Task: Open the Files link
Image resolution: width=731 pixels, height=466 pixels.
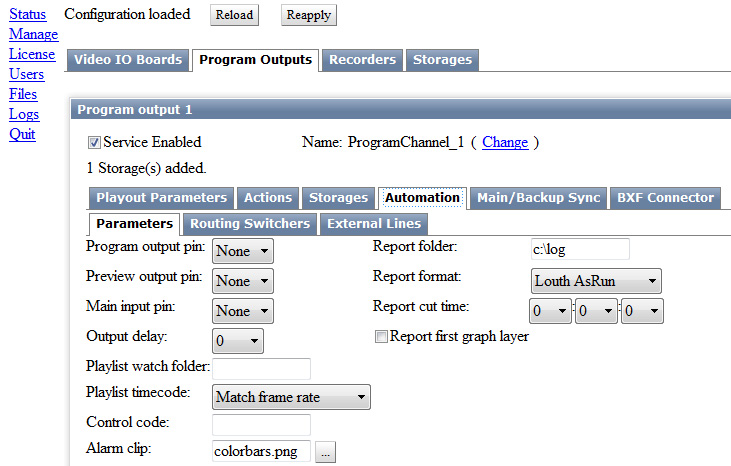Action: coord(23,94)
